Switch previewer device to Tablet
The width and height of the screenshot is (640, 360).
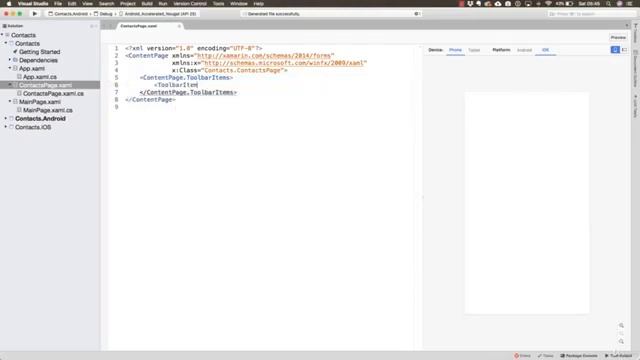tap(474, 50)
